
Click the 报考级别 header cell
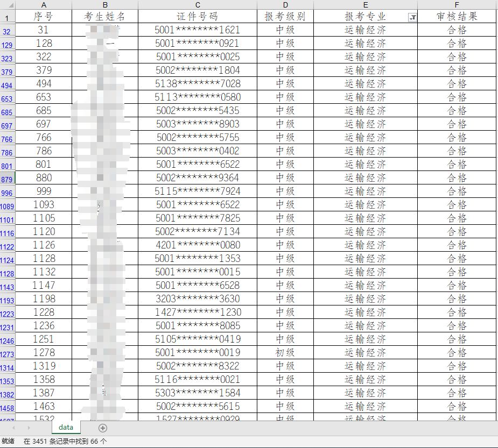tap(285, 17)
